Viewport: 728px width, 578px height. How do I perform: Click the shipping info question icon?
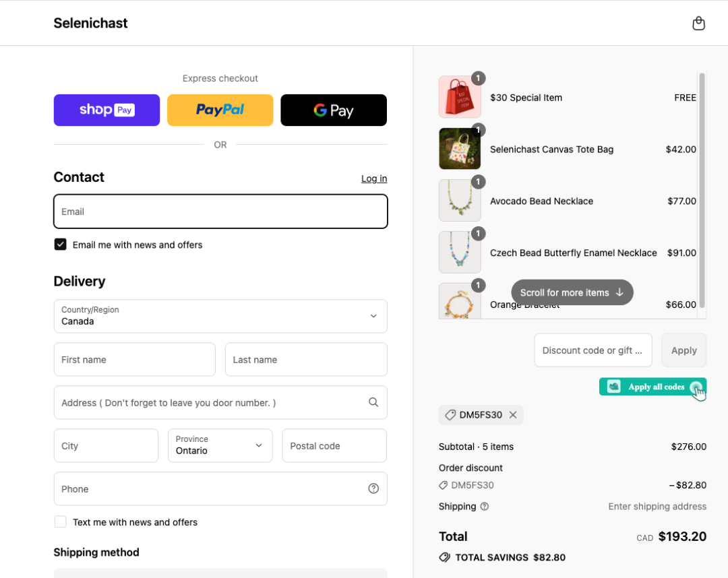(x=484, y=507)
